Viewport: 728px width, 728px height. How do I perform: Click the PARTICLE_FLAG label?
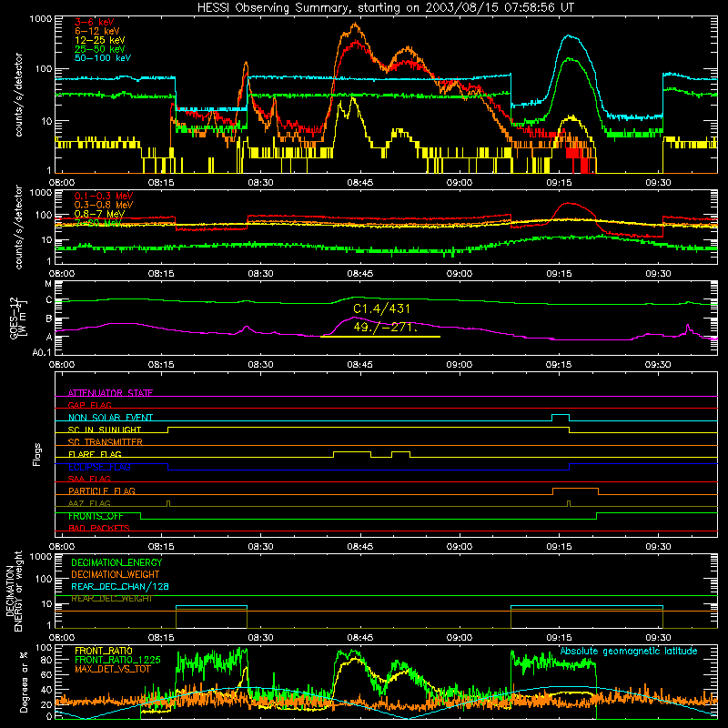tap(102, 490)
